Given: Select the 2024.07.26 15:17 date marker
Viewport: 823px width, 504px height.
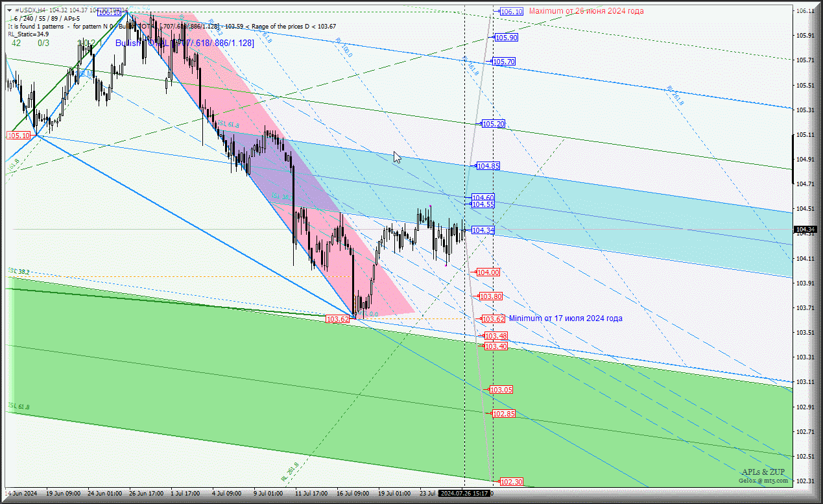Looking at the screenshot, I should click(464, 494).
